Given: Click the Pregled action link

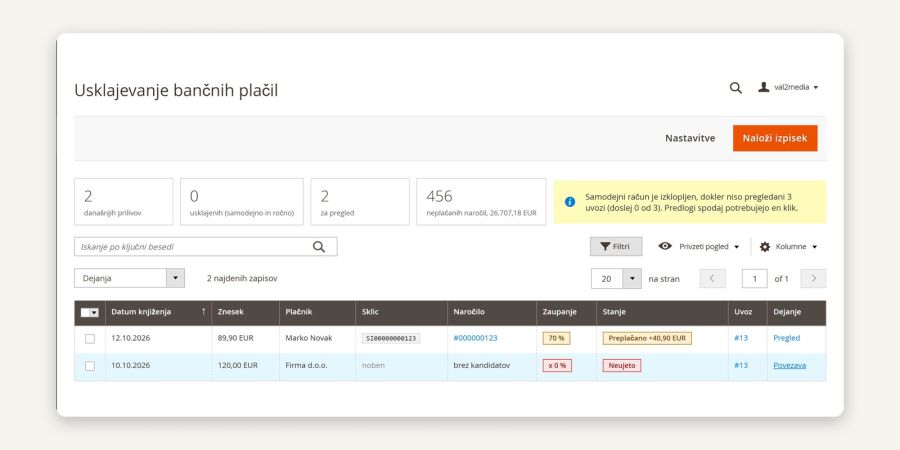Looking at the screenshot, I should point(786,338).
